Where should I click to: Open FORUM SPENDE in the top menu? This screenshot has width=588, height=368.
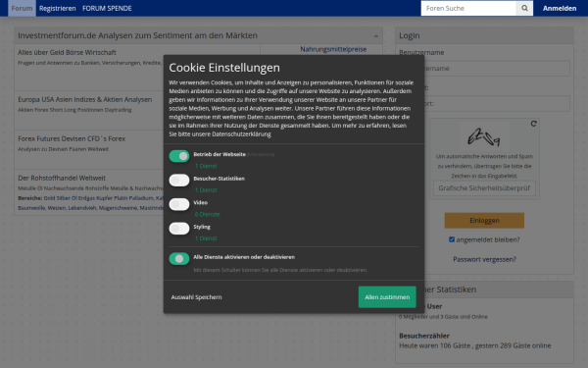pyautogui.click(x=107, y=8)
